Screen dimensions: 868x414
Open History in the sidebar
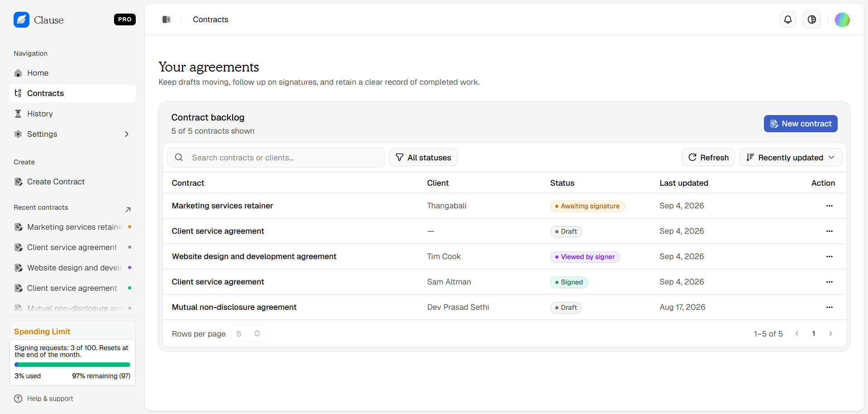tap(72, 114)
